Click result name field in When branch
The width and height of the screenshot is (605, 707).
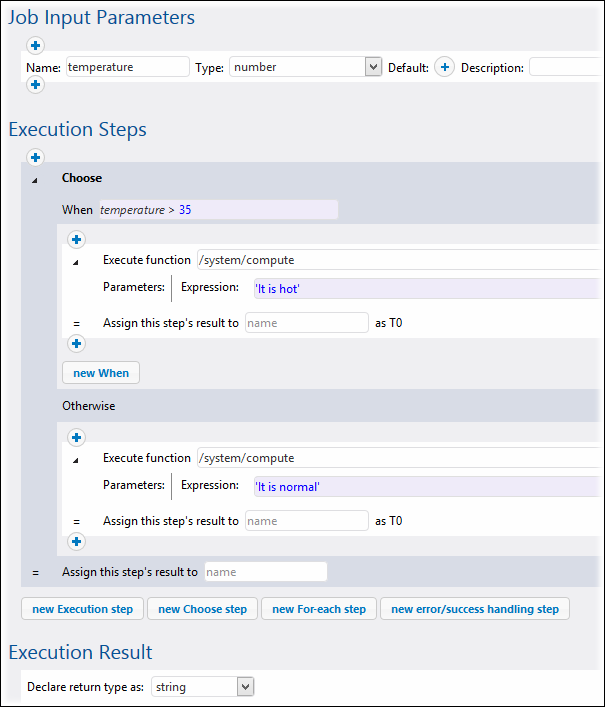pyautogui.click(x=307, y=323)
